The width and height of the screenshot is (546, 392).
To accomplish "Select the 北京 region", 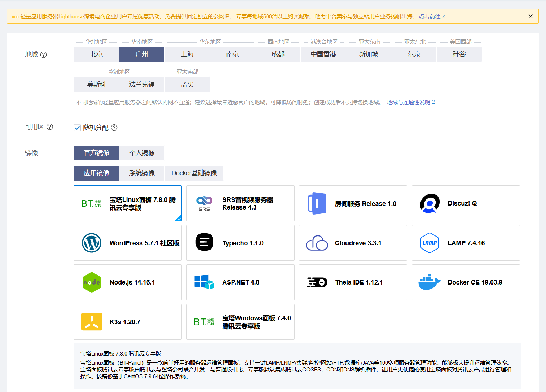I will tap(97, 54).
